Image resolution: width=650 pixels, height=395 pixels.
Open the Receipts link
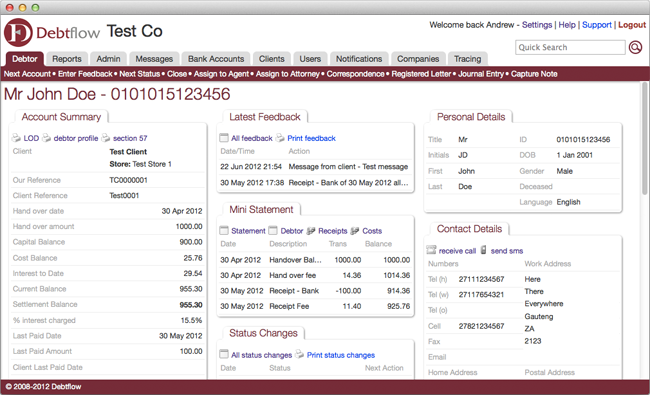333,231
